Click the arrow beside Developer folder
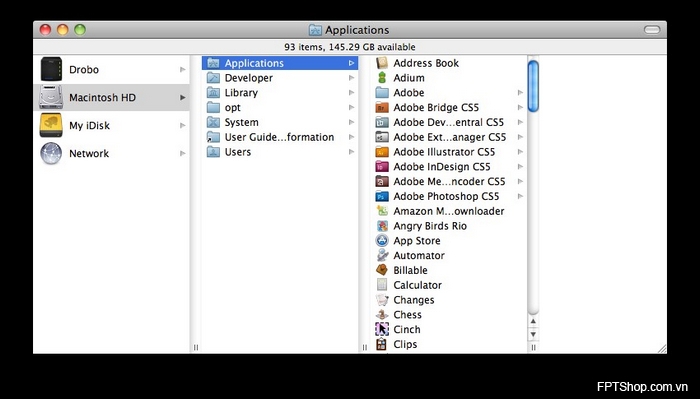Viewport: 700px width, 399px height. coord(351,78)
